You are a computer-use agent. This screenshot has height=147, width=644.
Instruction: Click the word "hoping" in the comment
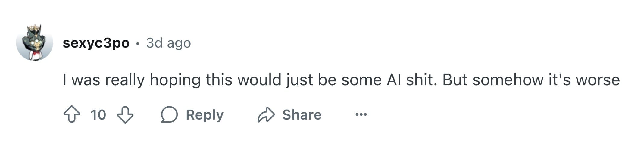175,80
